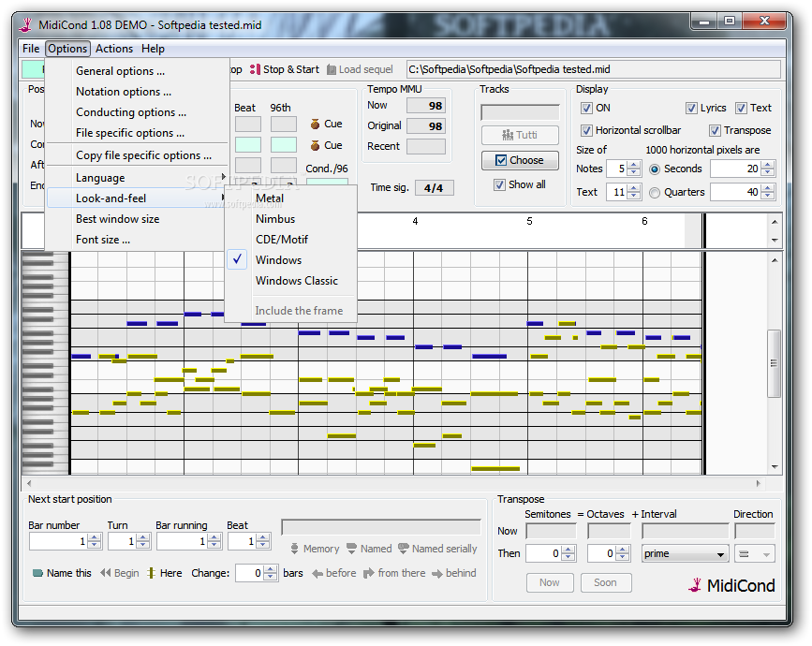Image resolution: width=812 pixels, height=646 pixels.
Task: Toggle the Show all tracks checkbox
Action: [499, 184]
